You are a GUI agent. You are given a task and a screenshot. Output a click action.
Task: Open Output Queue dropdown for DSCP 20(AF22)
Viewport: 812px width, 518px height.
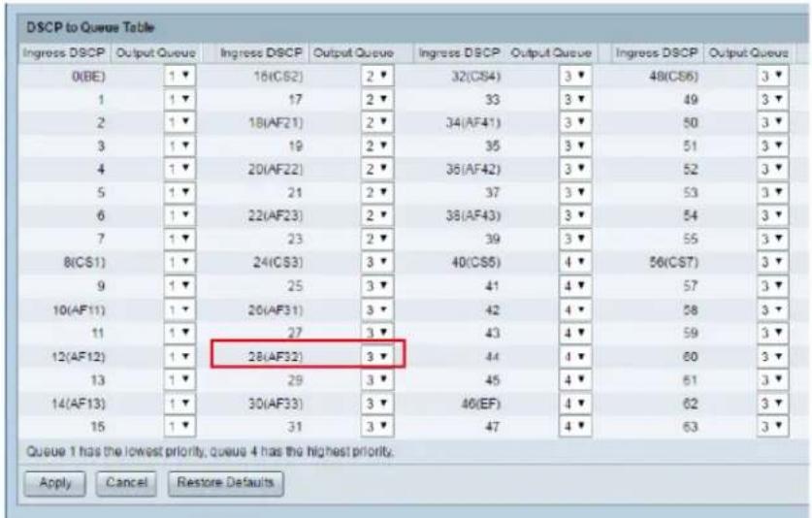coord(377,169)
